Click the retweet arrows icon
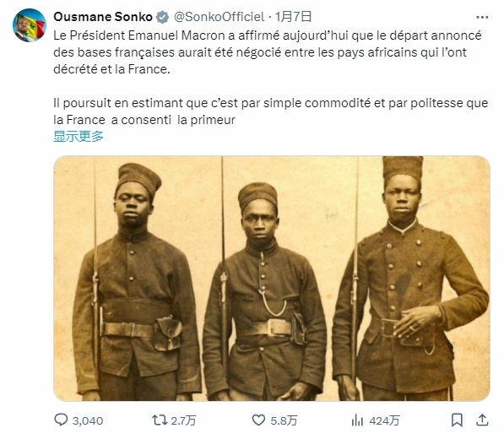 pyautogui.click(x=160, y=420)
